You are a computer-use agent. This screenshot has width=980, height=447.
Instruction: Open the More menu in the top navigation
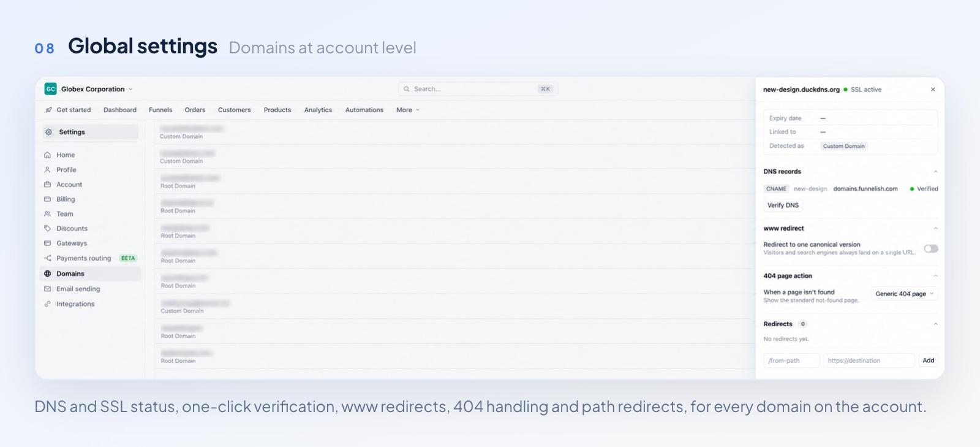(x=408, y=110)
